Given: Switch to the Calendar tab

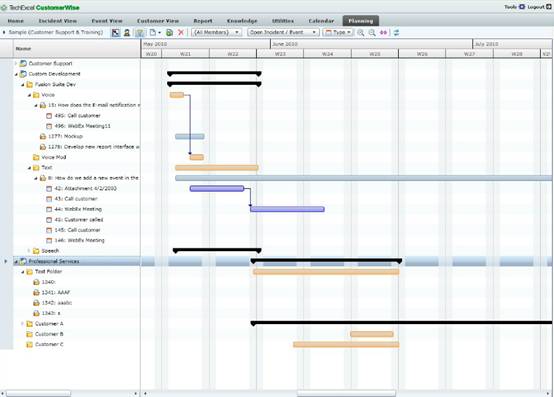Looking at the screenshot, I should point(321,21).
